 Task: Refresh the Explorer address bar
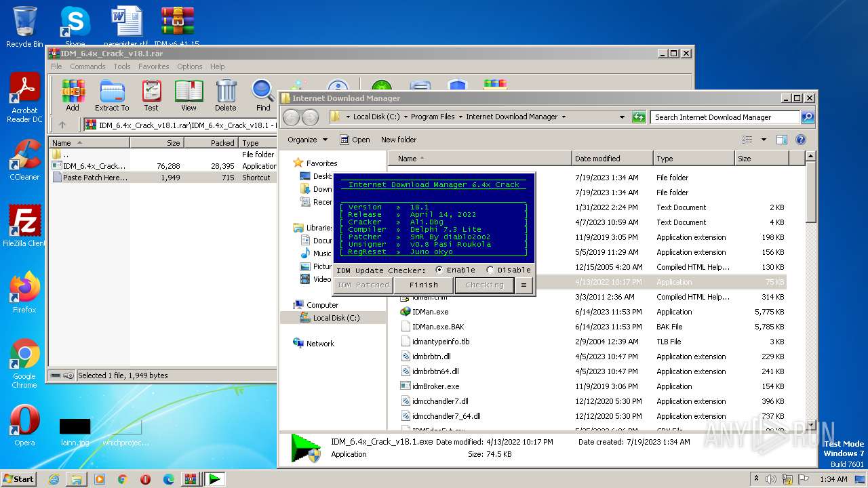click(x=638, y=117)
